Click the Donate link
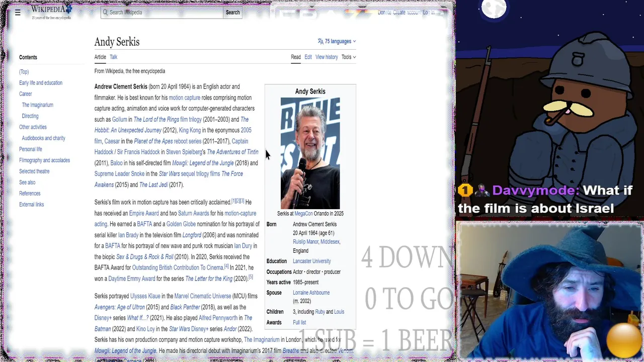The image size is (644, 362). tap(384, 13)
